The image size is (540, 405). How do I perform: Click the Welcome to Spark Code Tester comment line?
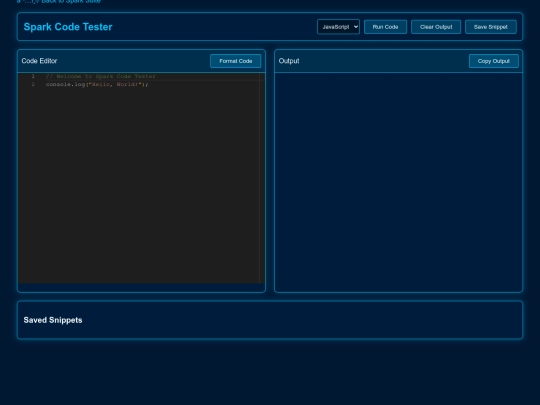tap(101, 76)
